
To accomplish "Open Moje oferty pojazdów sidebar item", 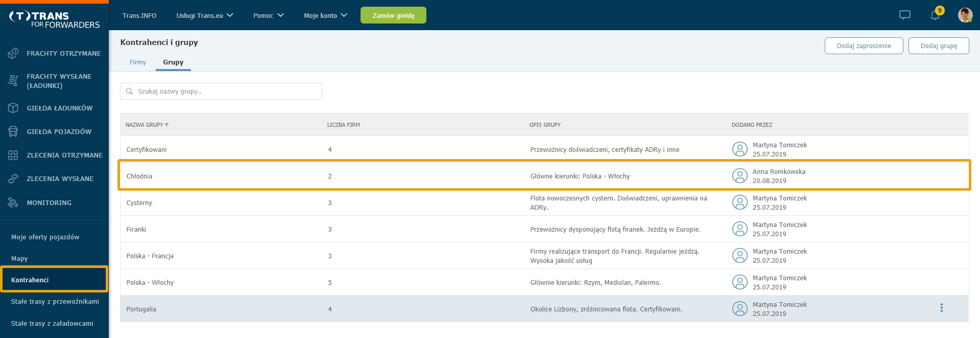I will point(45,237).
